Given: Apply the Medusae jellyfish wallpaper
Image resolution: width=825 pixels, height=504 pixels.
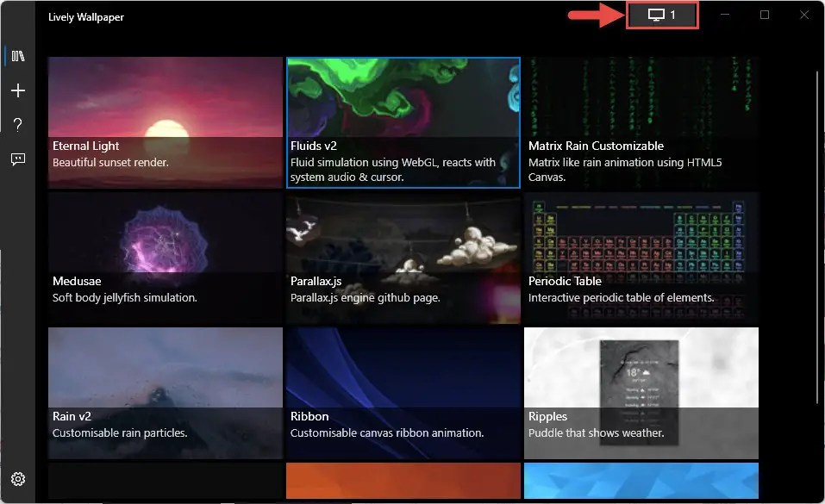Looking at the screenshot, I should coord(165,258).
